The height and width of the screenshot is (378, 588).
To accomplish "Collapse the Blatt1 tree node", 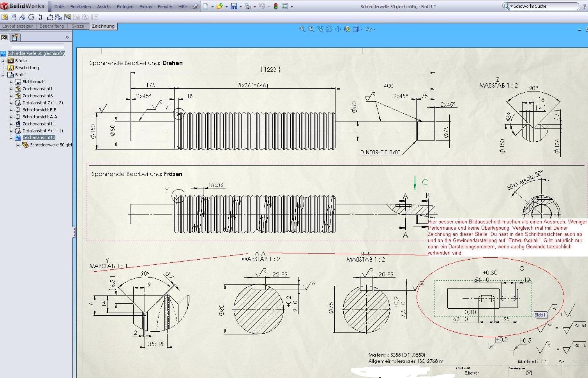I will point(4,75).
